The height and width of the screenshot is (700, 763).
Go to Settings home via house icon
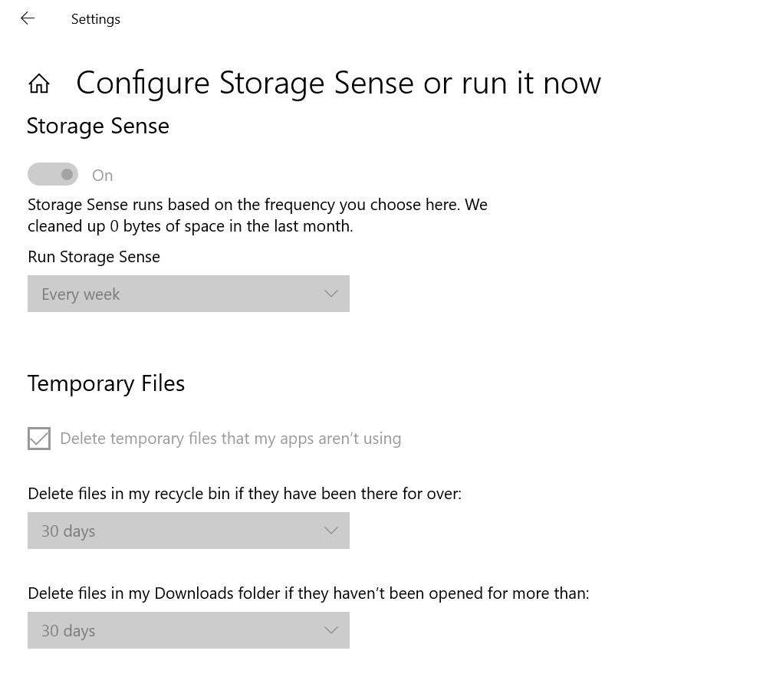39,84
